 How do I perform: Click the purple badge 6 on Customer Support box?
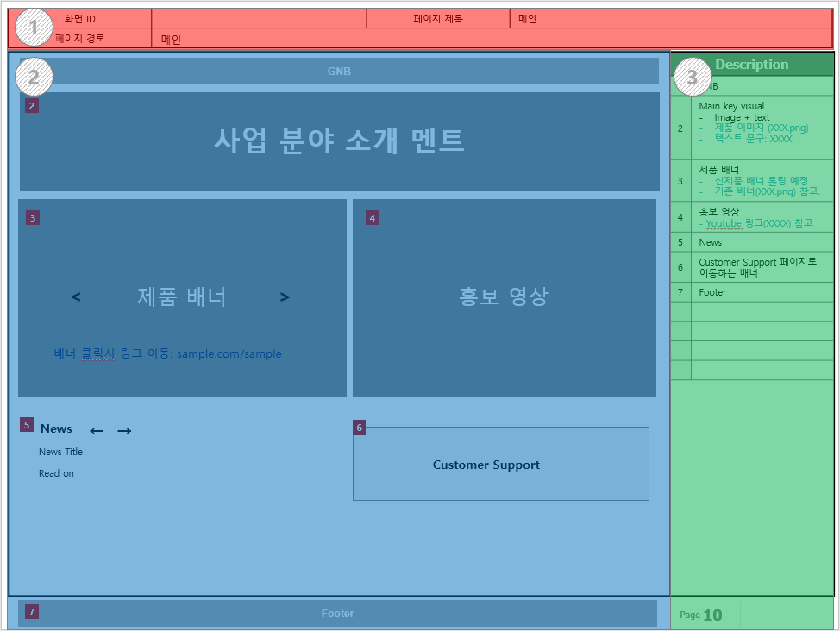(360, 428)
